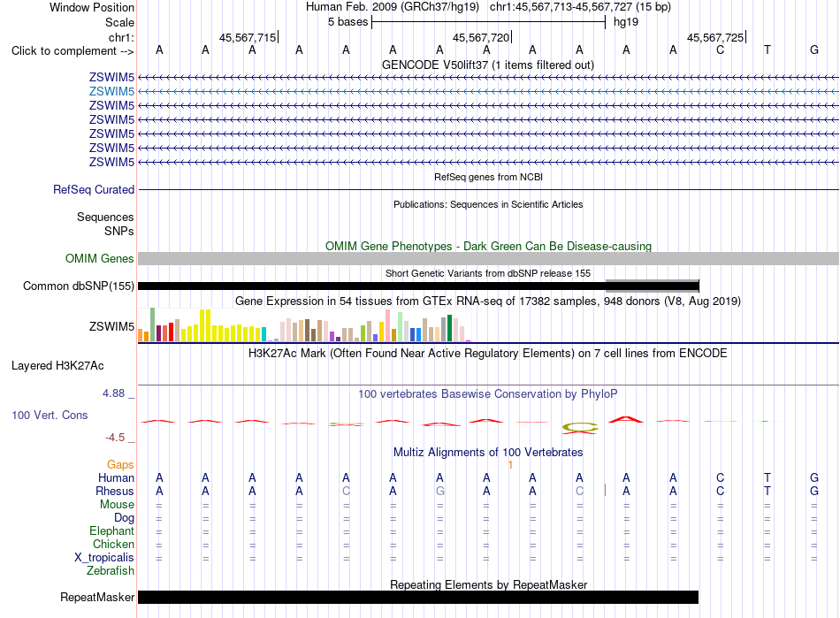The image size is (840, 618).
Task: Click the Human Feb. 2009 position header
Action: pyautogui.click(x=488, y=7)
